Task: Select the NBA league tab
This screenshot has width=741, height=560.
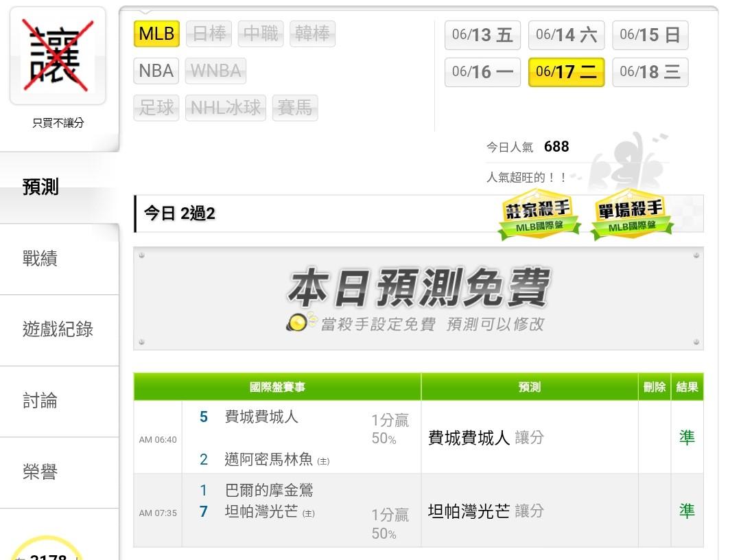Action: [156, 71]
